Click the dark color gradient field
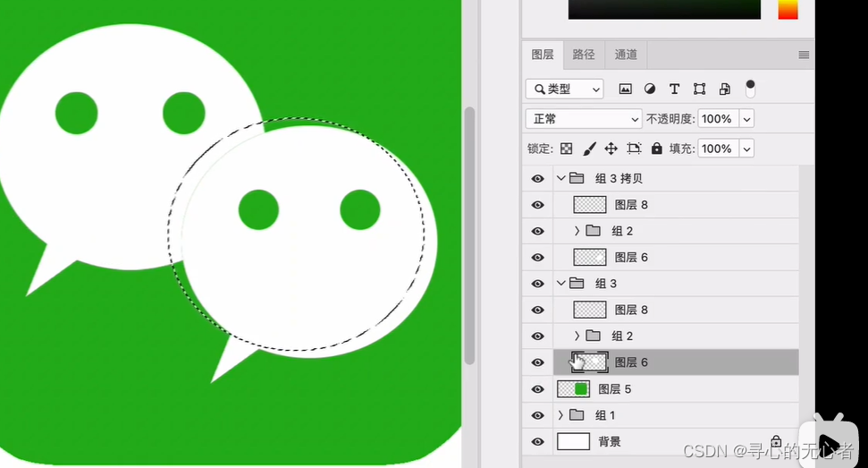Screen dimensions: 868x468 (x=664, y=10)
